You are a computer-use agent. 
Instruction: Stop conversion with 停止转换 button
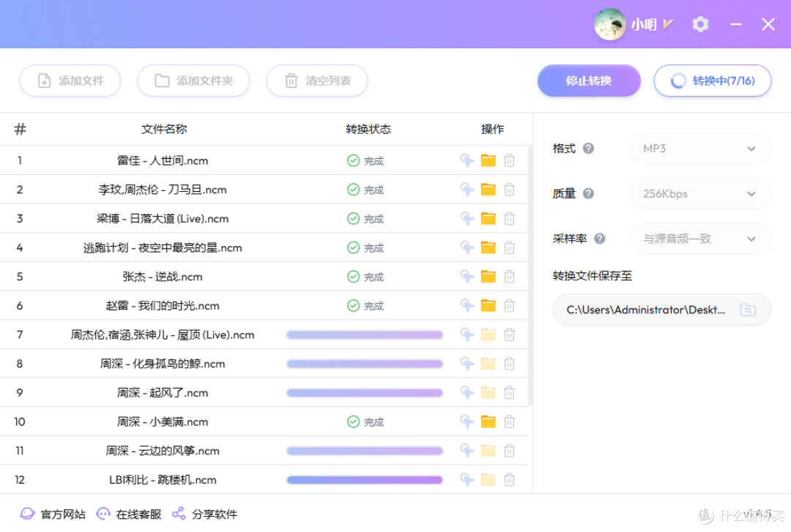[x=589, y=80]
